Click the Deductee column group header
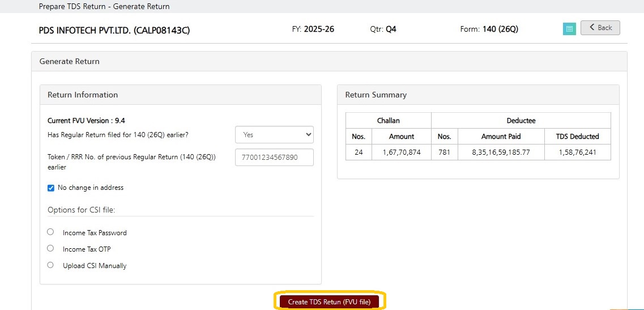The width and height of the screenshot is (644, 310). pyautogui.click(x=521, y=121)
